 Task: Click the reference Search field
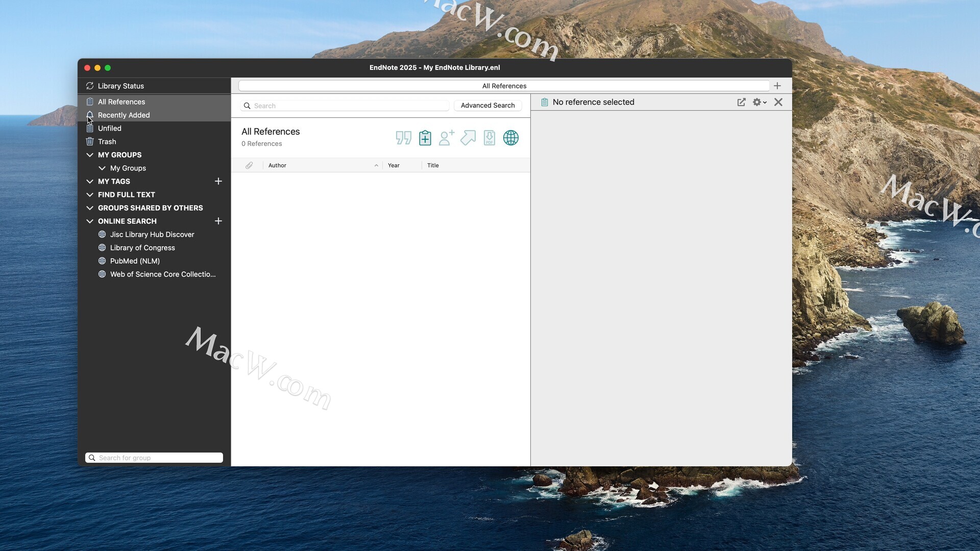345,106
